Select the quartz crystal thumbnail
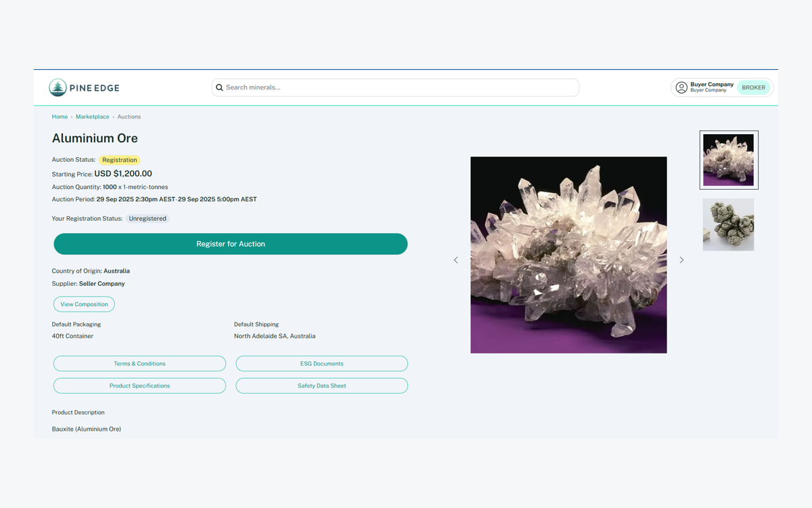The height and width of the screenshot is (508, 812). (x=728, y=160)
